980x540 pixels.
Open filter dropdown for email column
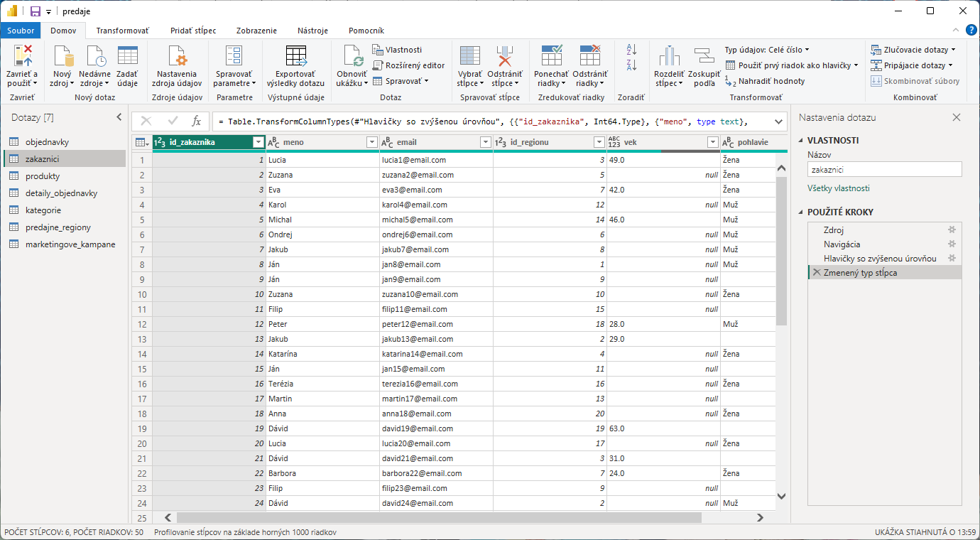coord(485,142)
